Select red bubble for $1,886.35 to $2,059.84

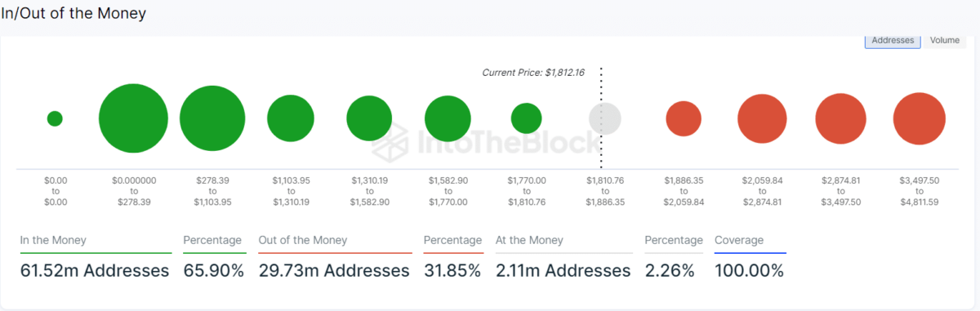click(684, 118)
